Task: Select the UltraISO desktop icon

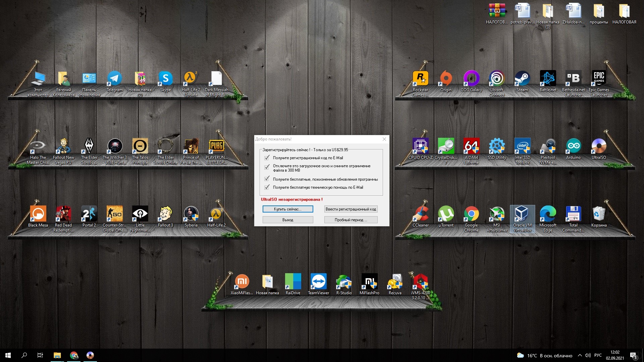Action: (x=599, y=149)
